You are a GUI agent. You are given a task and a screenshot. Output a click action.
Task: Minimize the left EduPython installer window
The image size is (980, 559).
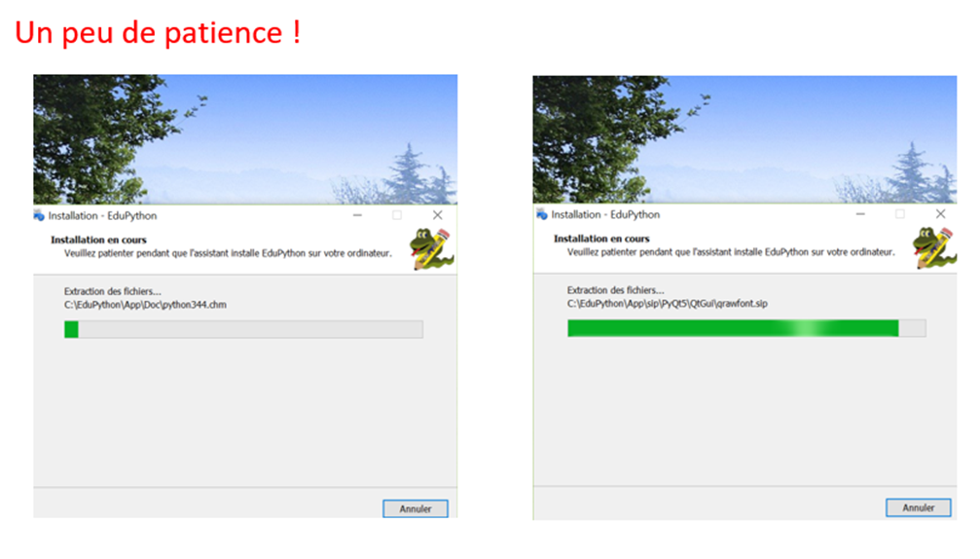click(x=358, y=215)
